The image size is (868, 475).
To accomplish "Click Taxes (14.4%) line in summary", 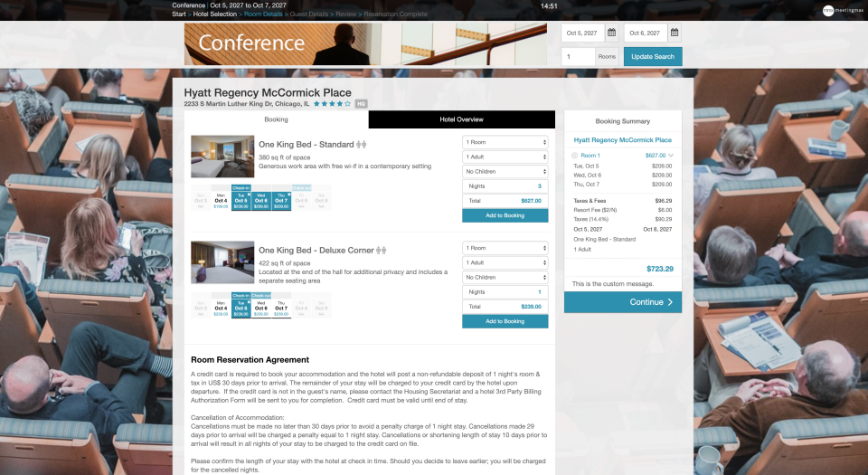I will coord(623,219).
